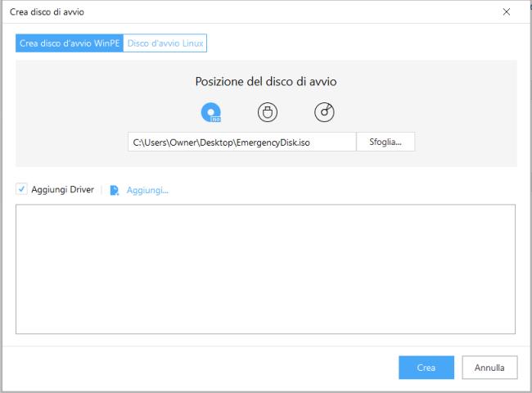
Task: Select the ISO file destination icon
Action: tap(210, 112)
